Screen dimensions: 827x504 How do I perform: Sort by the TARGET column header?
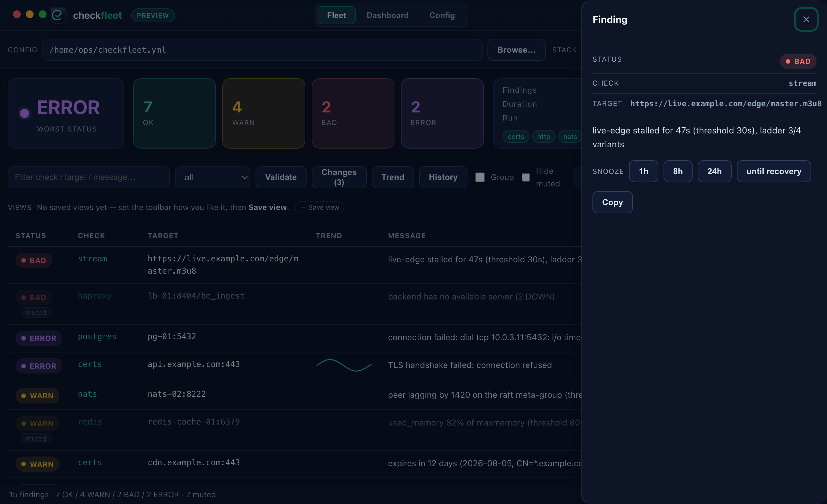pos(163,236)
